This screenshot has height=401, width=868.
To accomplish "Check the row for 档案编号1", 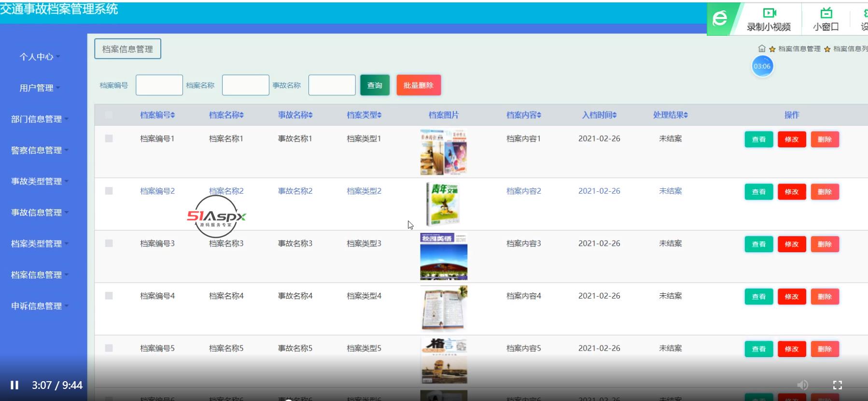I will pyautogui.click(x=109, y=139).
